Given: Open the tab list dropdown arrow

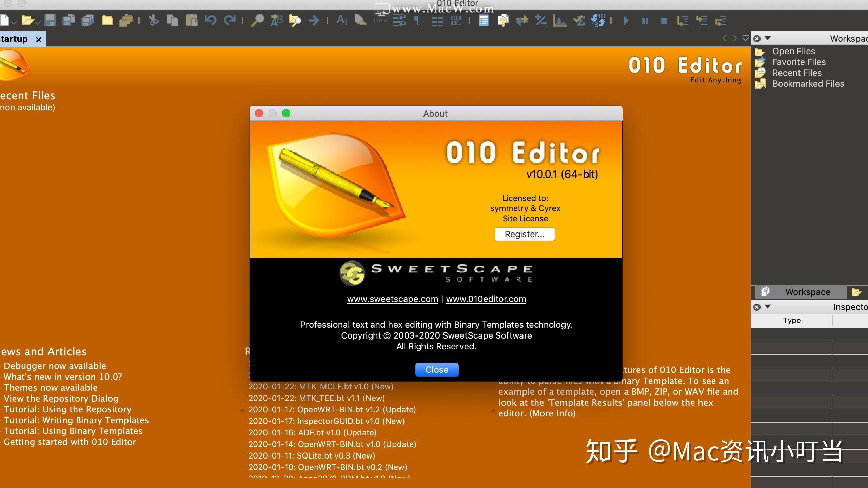Looking at the screenshot, I should point(745,38).
